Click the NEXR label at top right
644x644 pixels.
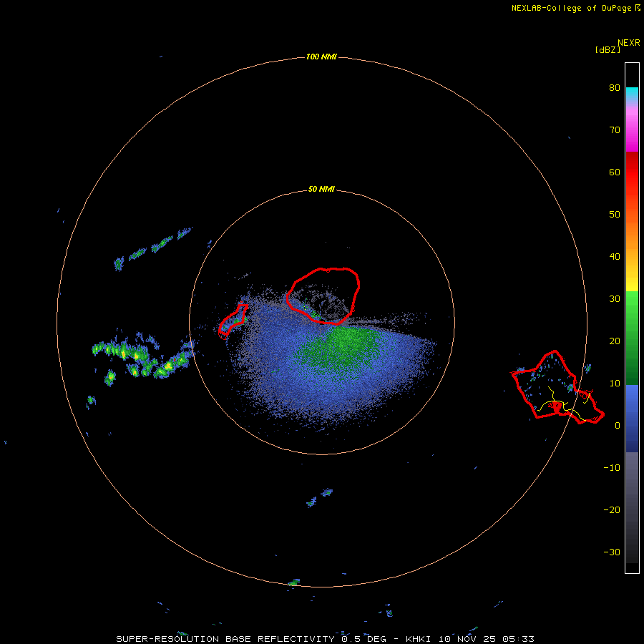pos(629,43)
